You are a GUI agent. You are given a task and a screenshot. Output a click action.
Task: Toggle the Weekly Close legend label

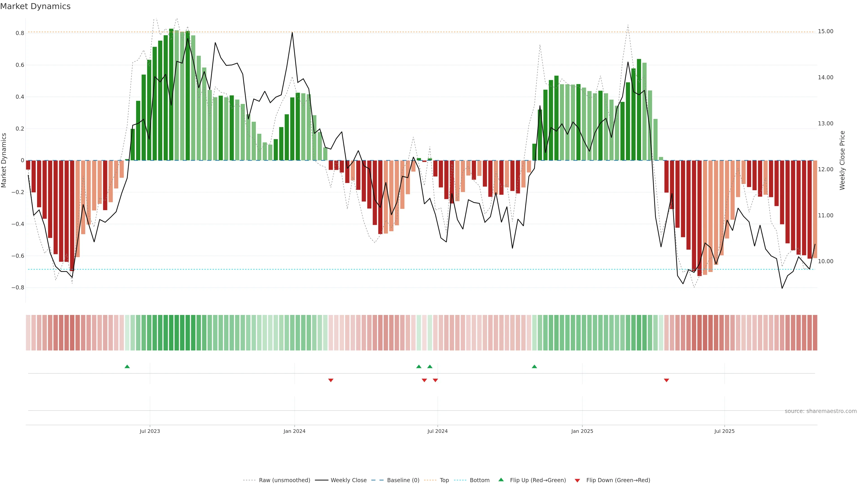click(x=348, y=480)
